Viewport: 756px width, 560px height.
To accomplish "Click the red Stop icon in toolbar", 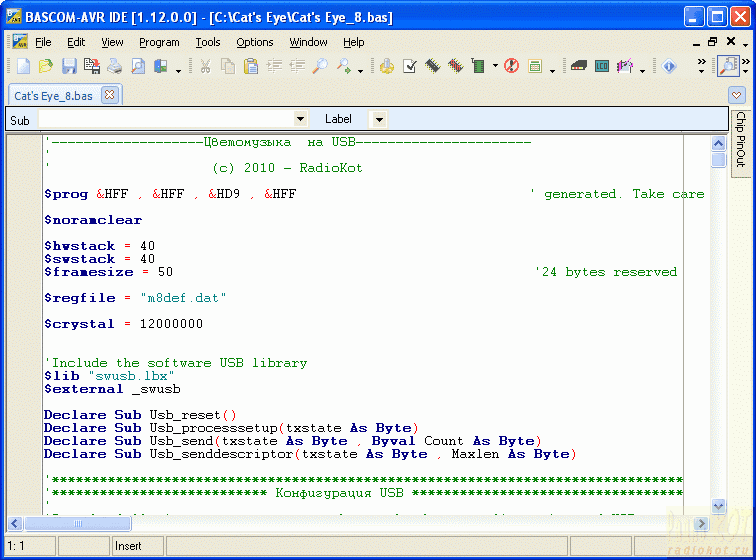I will (x=511, y=67).
